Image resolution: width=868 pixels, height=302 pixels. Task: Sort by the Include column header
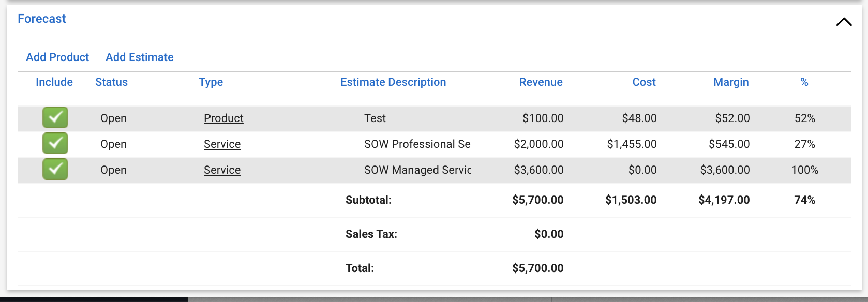click(54, 82)
